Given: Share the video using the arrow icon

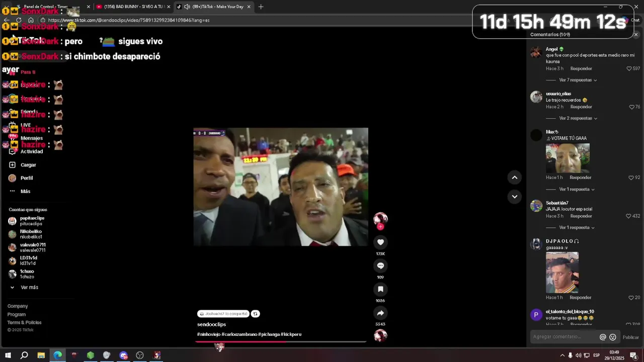Looking at the screenshot, I should pyautogui.click(x=380, y=313).
